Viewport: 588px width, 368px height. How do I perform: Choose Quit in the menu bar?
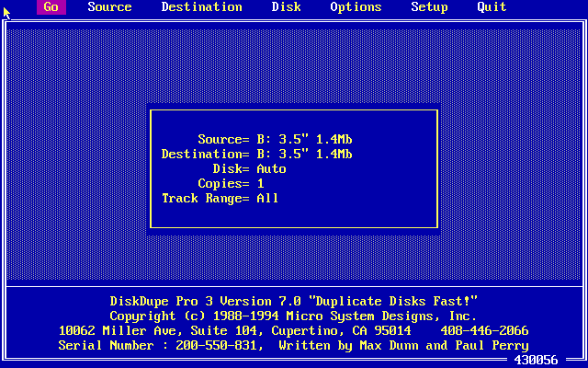492,7
